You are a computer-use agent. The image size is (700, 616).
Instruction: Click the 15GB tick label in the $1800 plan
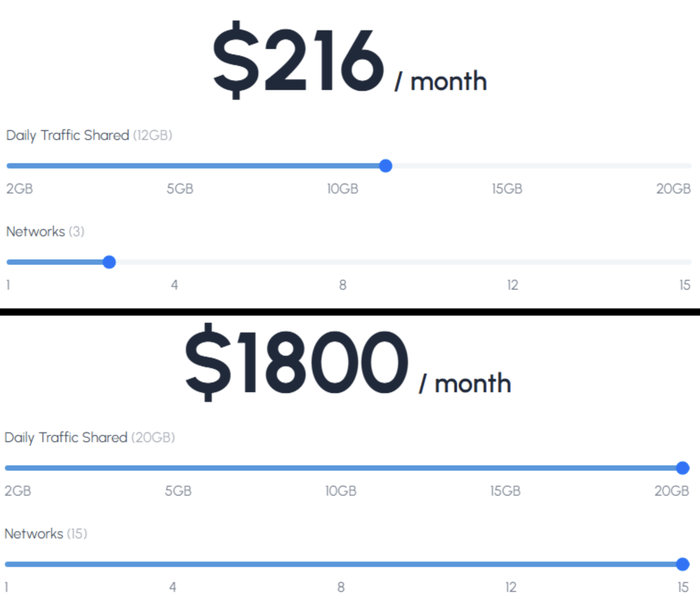click(x=505, y=491)
